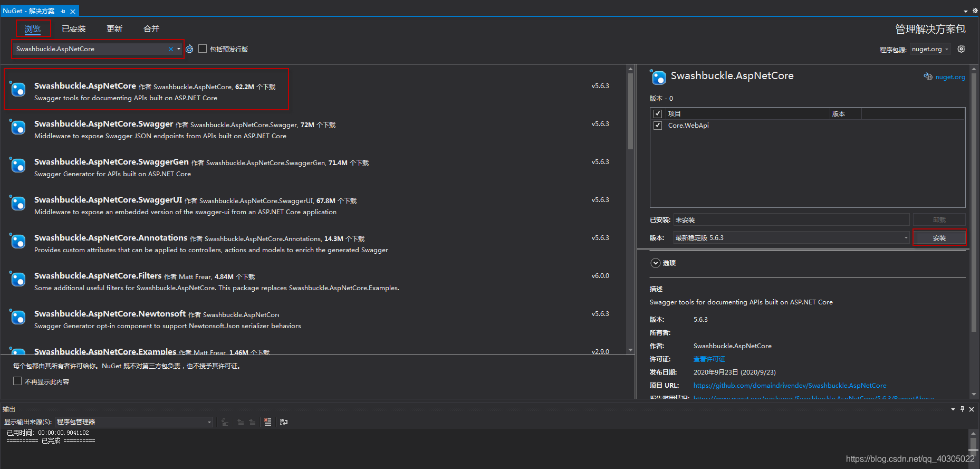This screenshot has width=980, height=469.
Task: Open the nuget.org link in details
Action: tap(950, 77)
